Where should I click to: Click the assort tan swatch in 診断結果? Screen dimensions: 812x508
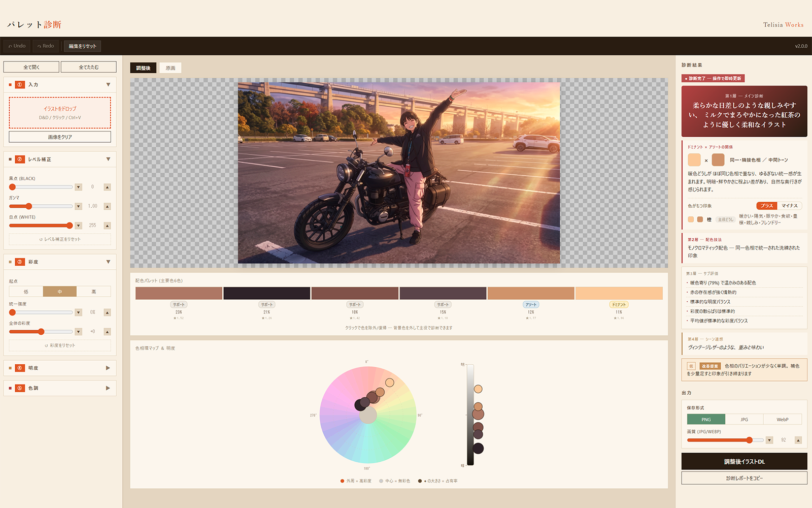718,160
